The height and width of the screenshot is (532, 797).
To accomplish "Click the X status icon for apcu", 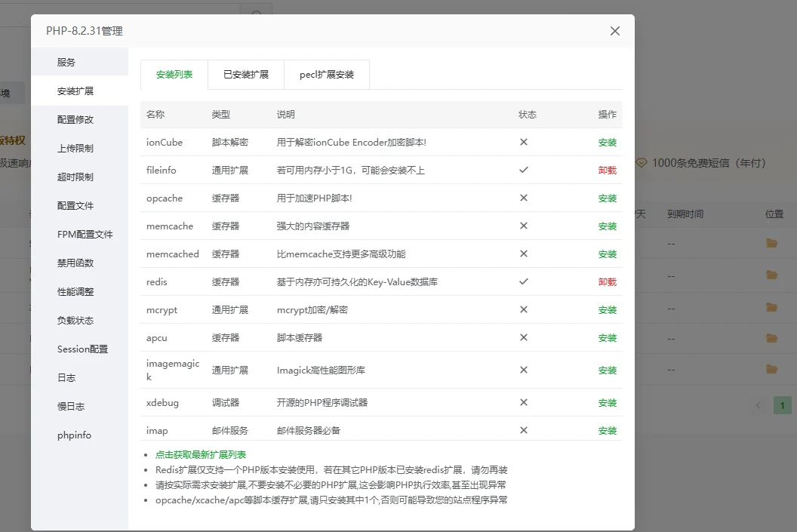I will [524, 337].
